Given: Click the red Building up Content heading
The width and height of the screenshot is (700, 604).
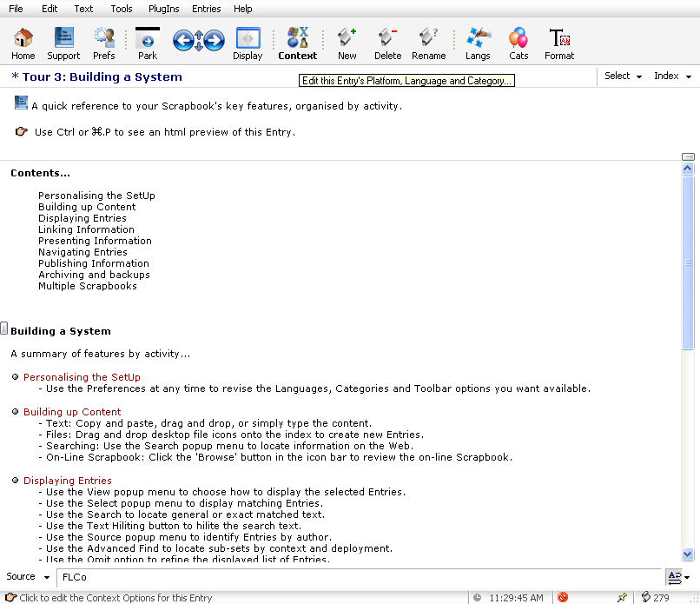Looking at the screenshot, I should [72, 412].
